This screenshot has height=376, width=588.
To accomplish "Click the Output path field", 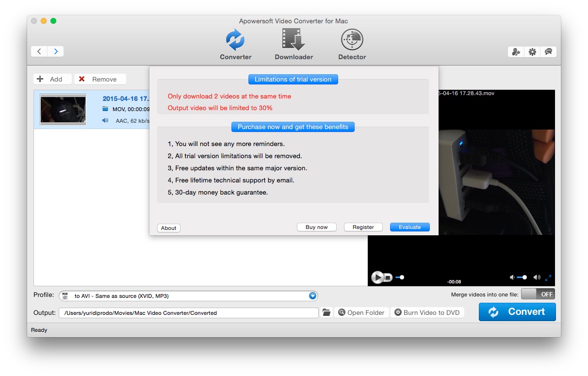I will (x=189, y=313).
